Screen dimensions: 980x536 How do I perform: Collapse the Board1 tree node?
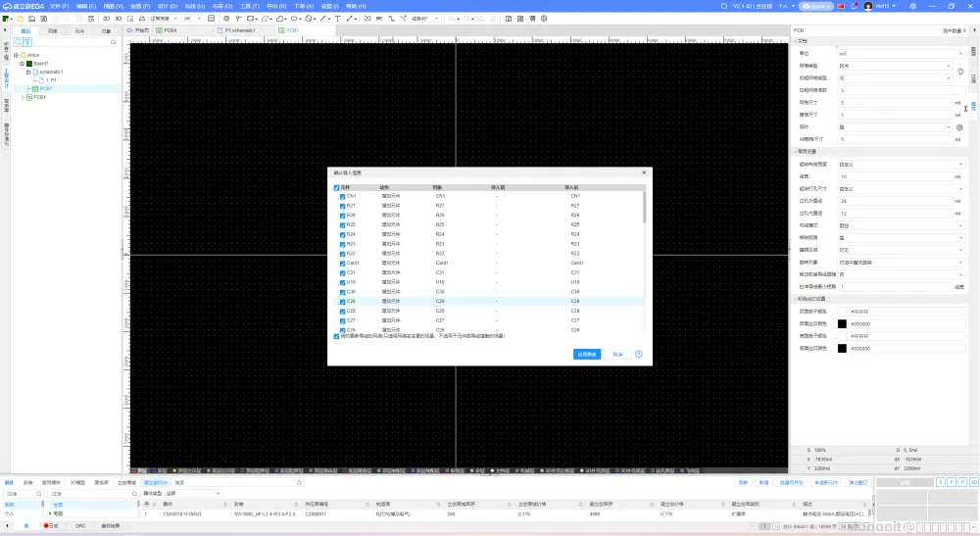coord(22,64)
